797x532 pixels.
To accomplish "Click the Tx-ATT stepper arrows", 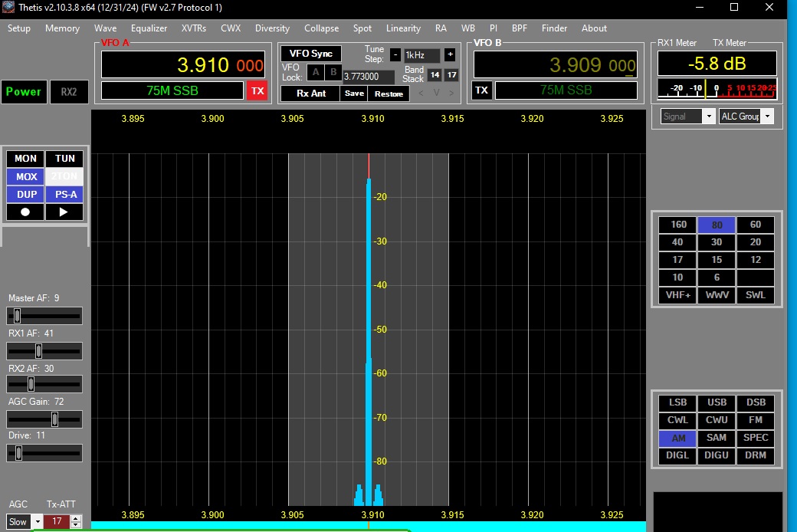I will pos(76,522).
